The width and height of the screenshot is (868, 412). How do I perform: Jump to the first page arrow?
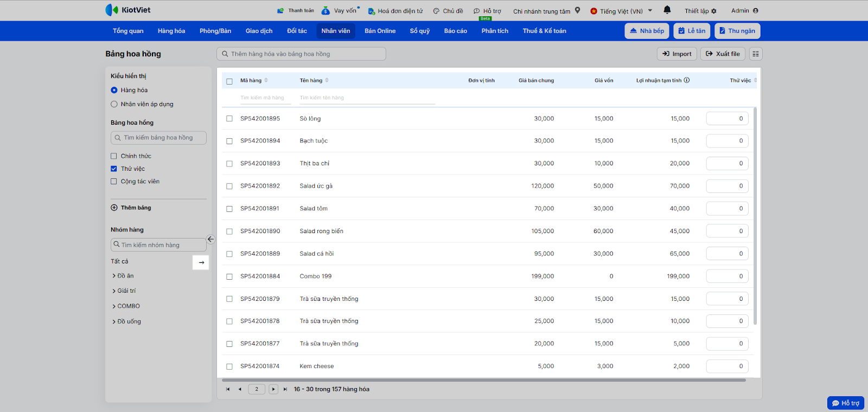coord(228,389)
